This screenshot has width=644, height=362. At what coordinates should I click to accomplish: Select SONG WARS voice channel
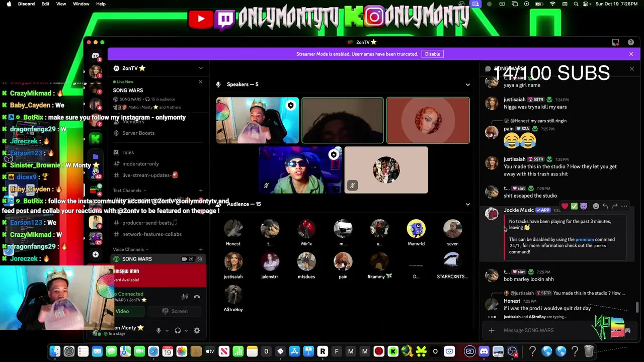pyautogui.click(x=157, y=259)
